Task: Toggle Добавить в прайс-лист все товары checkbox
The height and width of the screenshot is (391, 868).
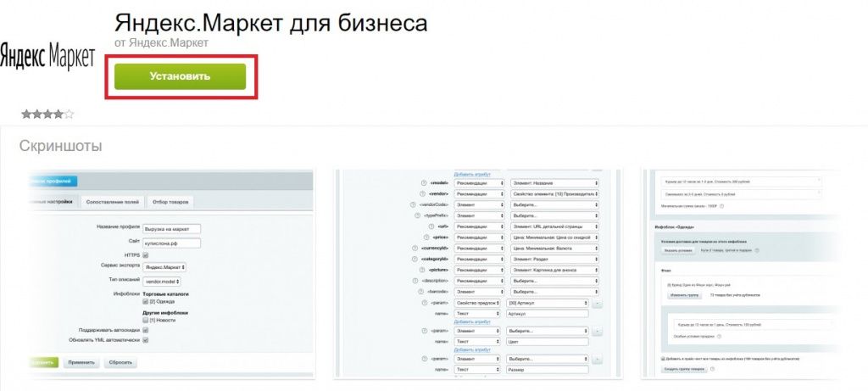Action: coord(664,359)
